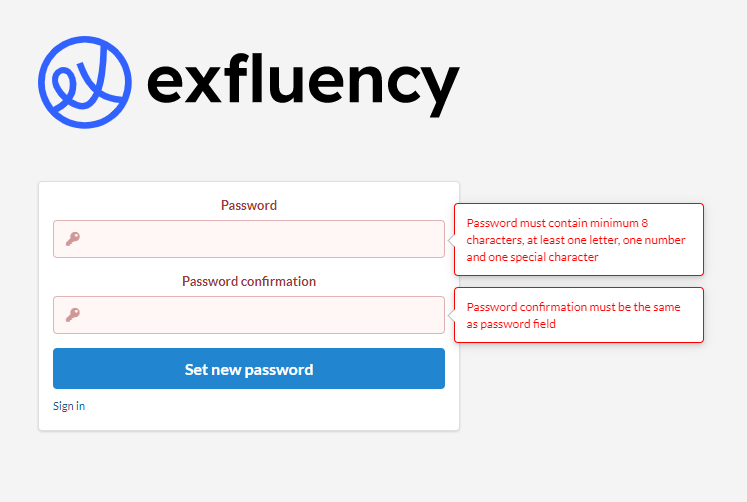Viewport: 747px width, 502px height.
Task: Open the Sign in link
Action: click(69, 406)
